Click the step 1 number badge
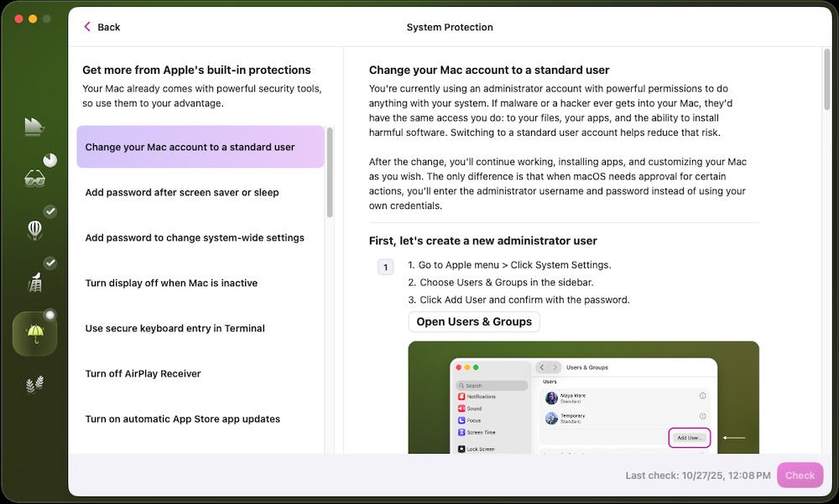Screen dimensions: 839x504 click(385, 268)
